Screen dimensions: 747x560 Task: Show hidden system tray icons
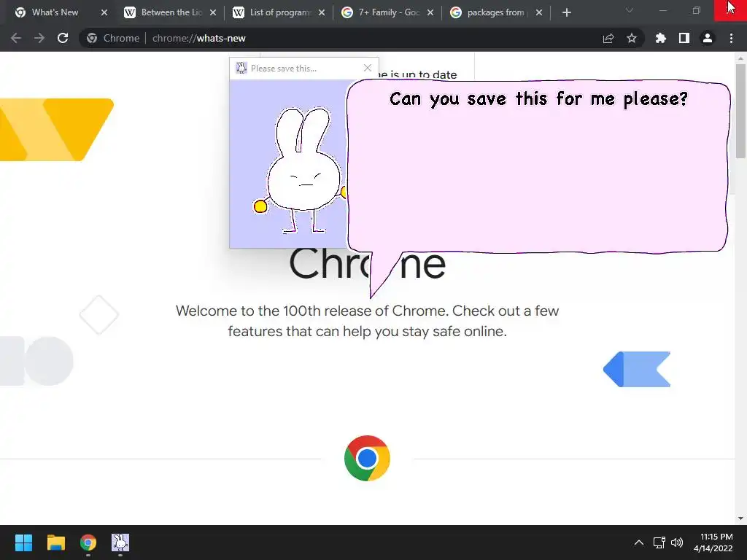point(639,542)
